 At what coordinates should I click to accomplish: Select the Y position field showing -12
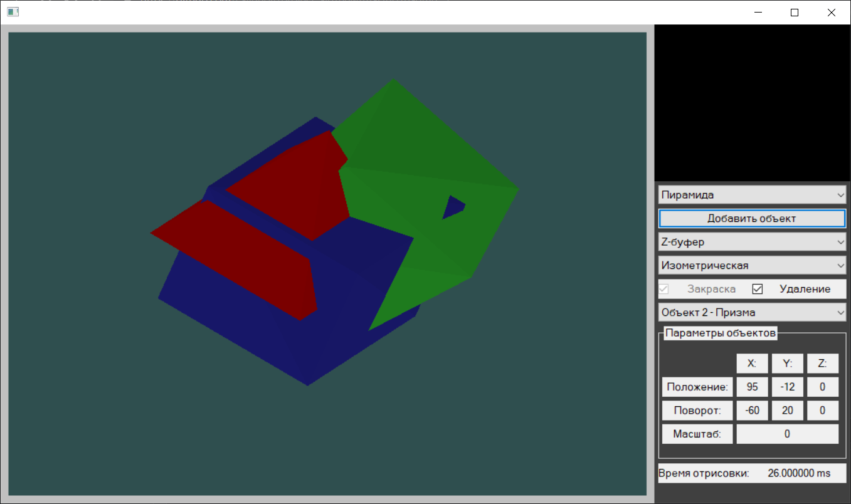click(x=787, y=387)
